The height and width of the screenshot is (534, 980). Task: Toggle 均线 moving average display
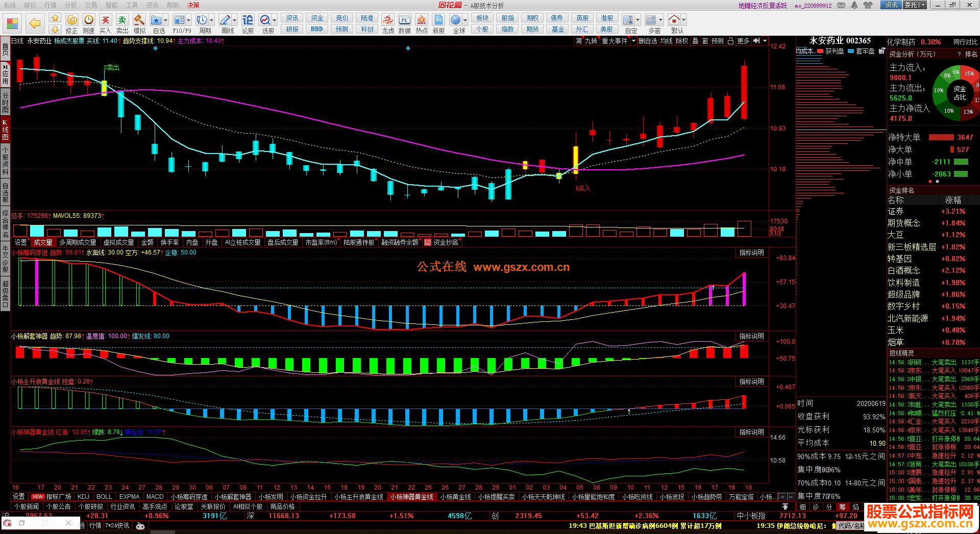[x=666, y=41]
